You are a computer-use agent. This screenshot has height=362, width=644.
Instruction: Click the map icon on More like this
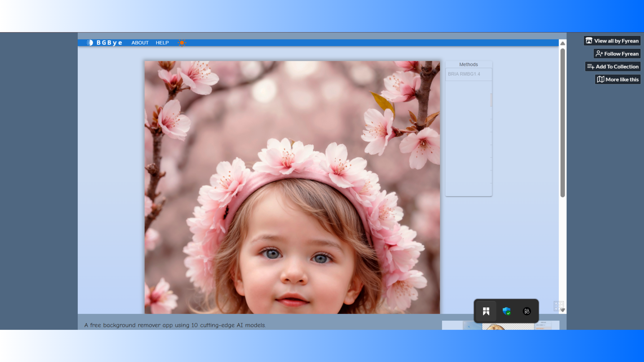click(x=600, y=79)
